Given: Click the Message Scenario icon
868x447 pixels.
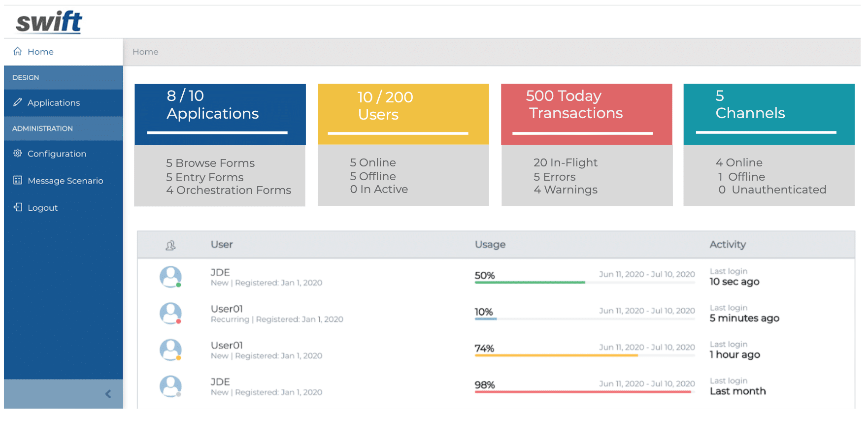Looking at the screenshot, I should [x=18, y=180].
